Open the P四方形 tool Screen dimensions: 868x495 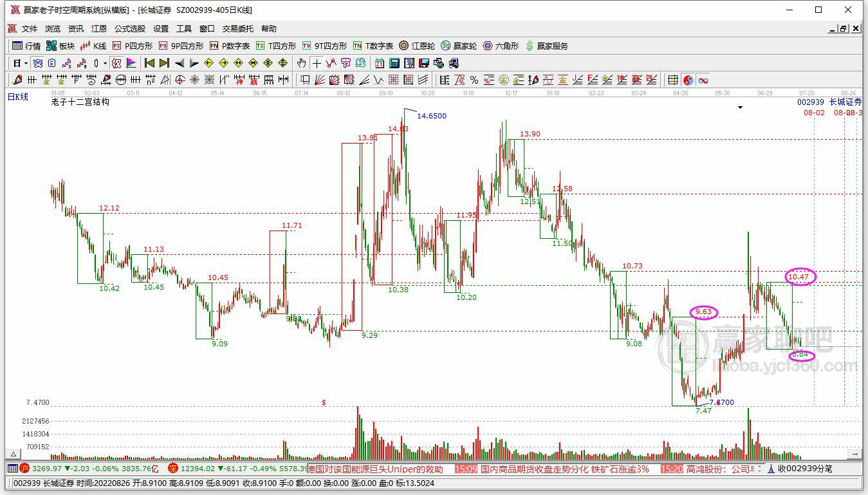[133, 46]
